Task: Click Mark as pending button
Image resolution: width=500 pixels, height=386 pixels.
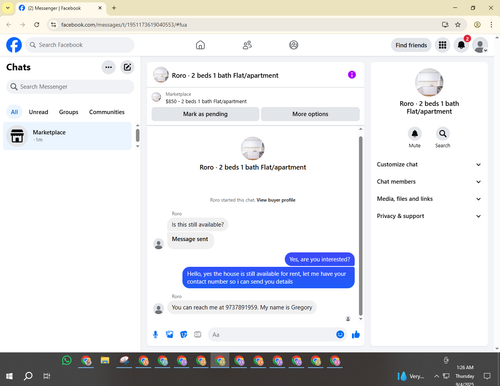Action: click(205, 114)
